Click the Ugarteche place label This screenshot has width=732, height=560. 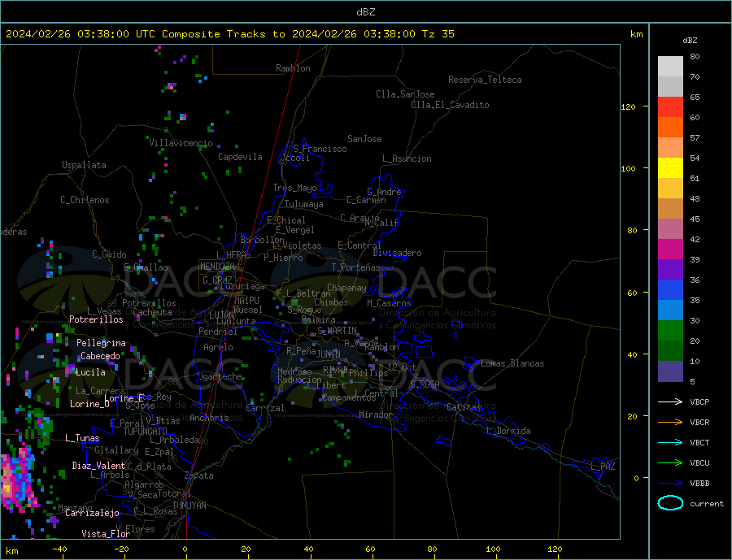[x=220, y=376]
